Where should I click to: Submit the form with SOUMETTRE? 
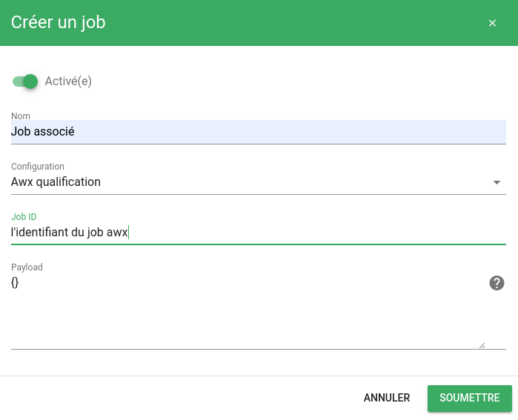click(x=469, y=398)
